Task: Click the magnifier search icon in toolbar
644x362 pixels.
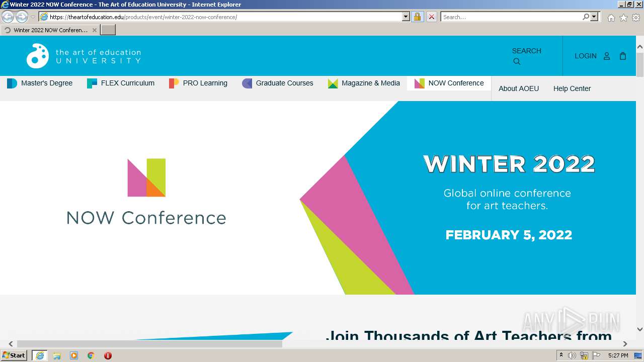Action: (586, 17)
